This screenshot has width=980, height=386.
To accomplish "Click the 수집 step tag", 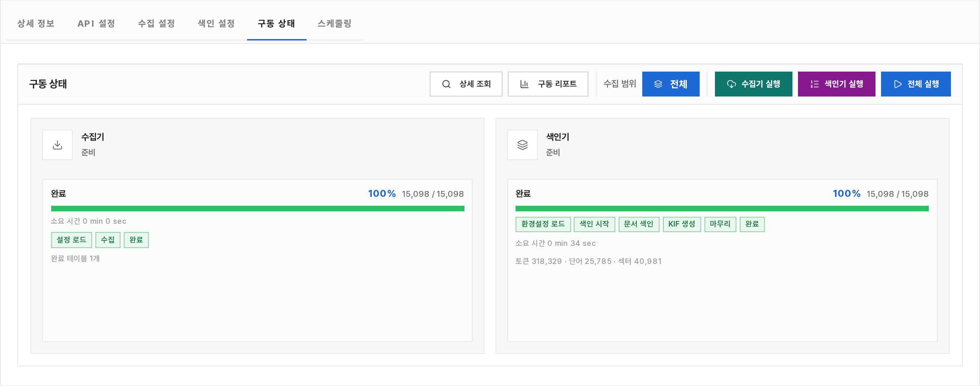I will click(x=108, y=240).
